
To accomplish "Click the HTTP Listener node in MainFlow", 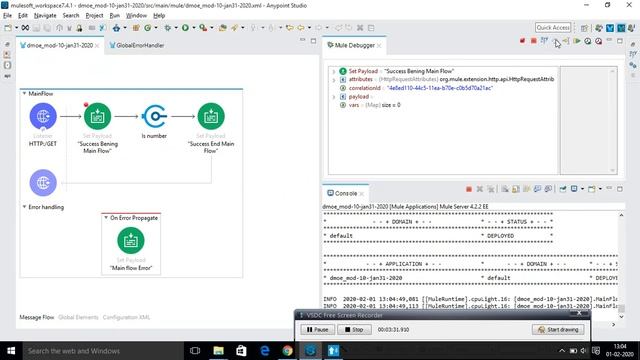I will 43,116.
